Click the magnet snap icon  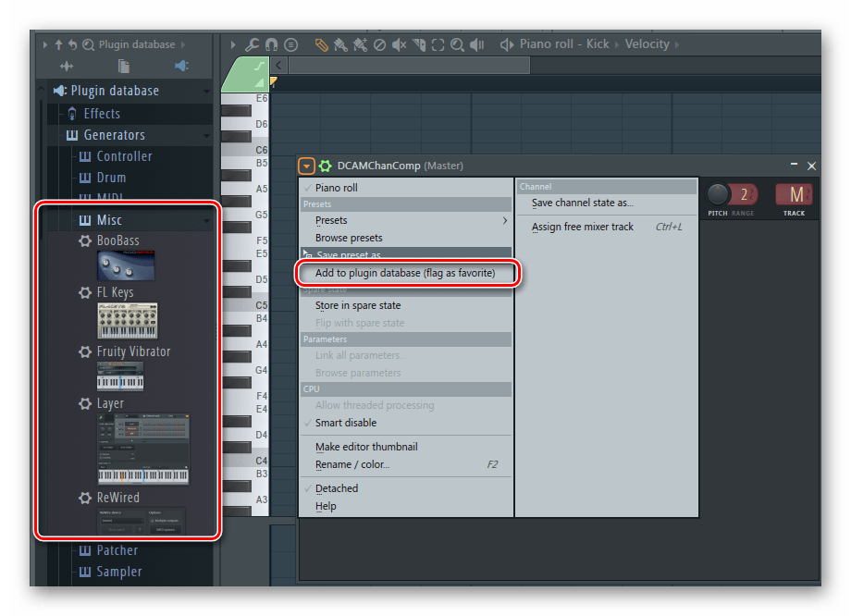(271, 44)
